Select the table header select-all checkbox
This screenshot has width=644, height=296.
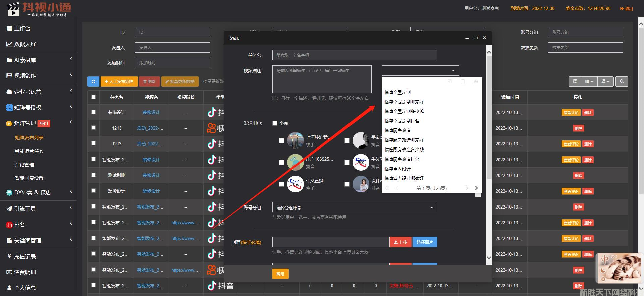93,97
